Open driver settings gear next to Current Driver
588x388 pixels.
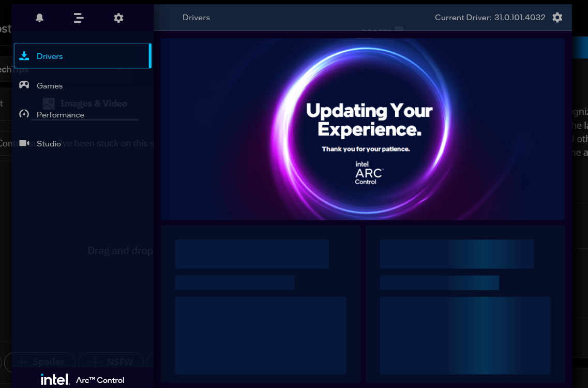[557, 17]
